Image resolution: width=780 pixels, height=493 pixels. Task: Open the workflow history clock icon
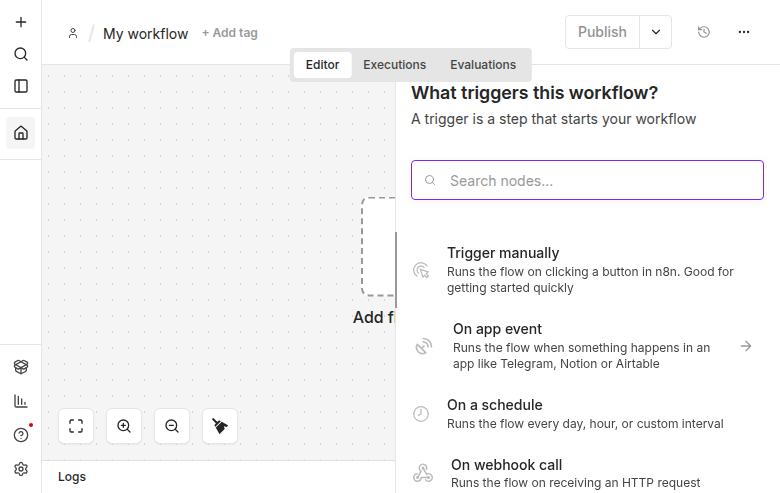(703, 32)
